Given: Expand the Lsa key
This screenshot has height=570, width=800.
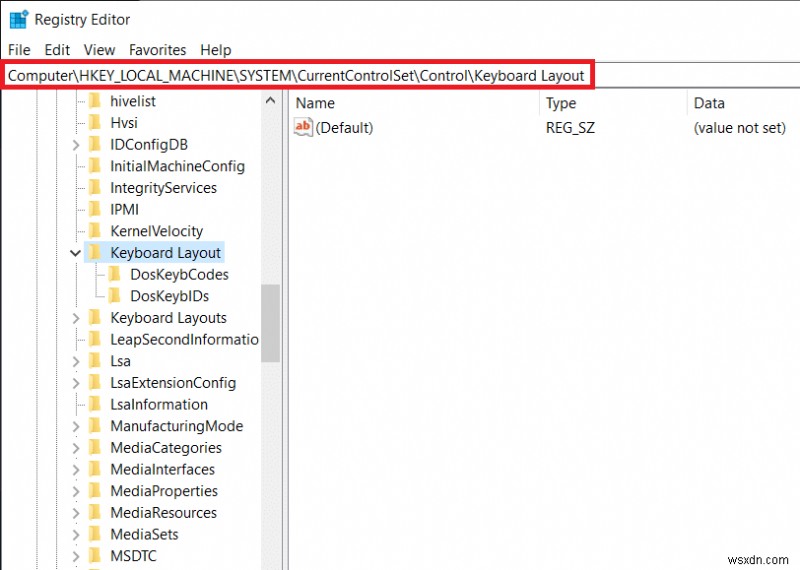Looking at the screenshot, I should tap(76, 361).
